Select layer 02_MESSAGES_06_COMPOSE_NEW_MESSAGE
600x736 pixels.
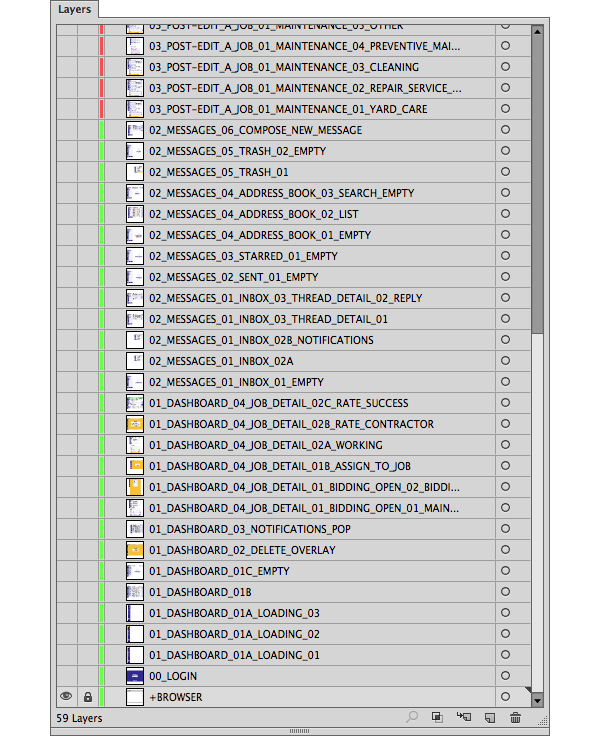click(x=255, y=130)
